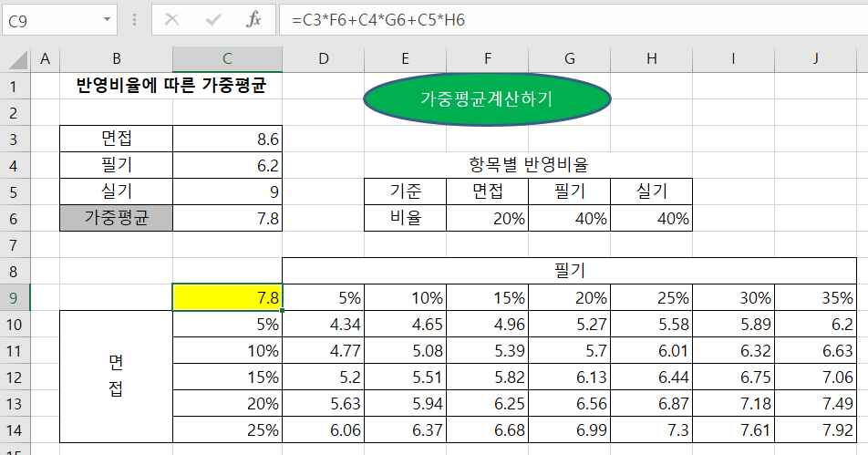Select the yellow highlighted cell with 7.8
The width and height of the screenshot is (868, 455).
[227, 297]
